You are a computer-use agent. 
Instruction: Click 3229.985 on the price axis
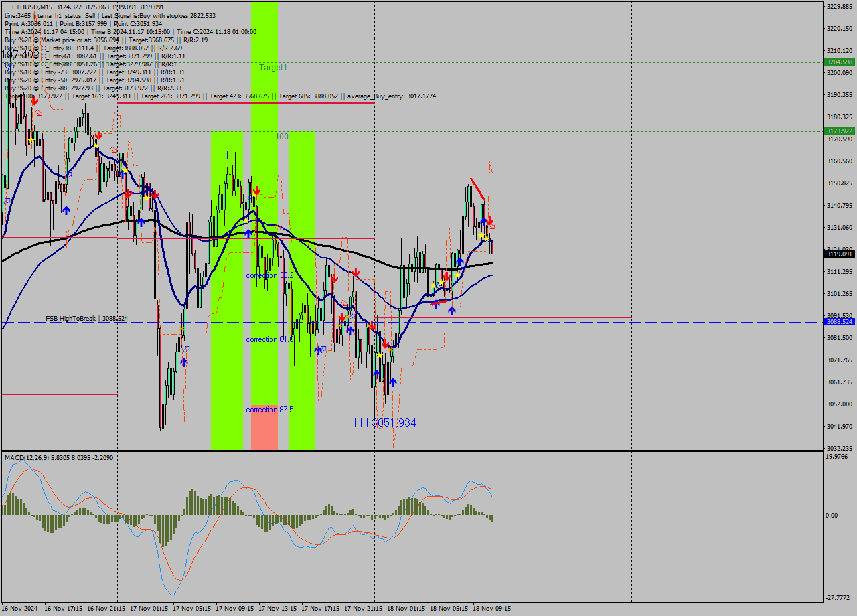pos(839,6)
